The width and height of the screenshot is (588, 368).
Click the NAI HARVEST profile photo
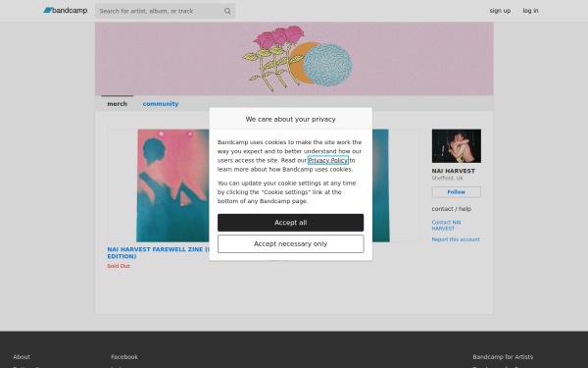(457, 146)
